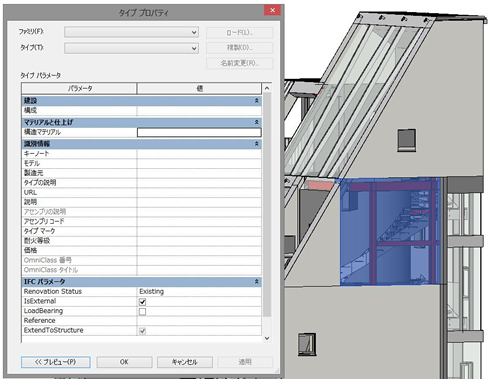Select the モデル parameter row

click(142, 163)
